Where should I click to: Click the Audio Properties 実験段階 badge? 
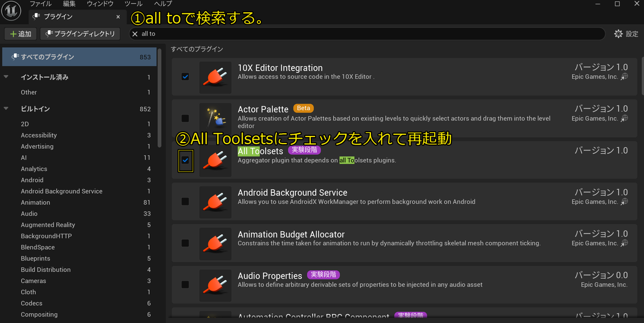pos(324,275)
